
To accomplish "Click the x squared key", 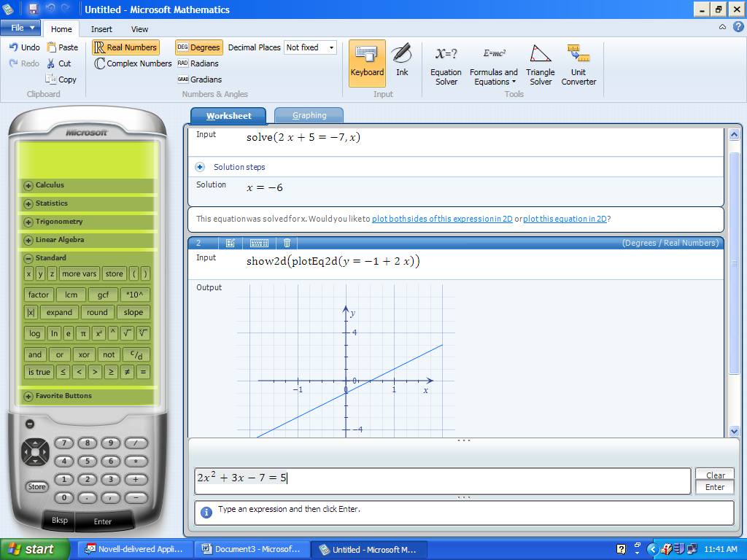I will point(98,333).
